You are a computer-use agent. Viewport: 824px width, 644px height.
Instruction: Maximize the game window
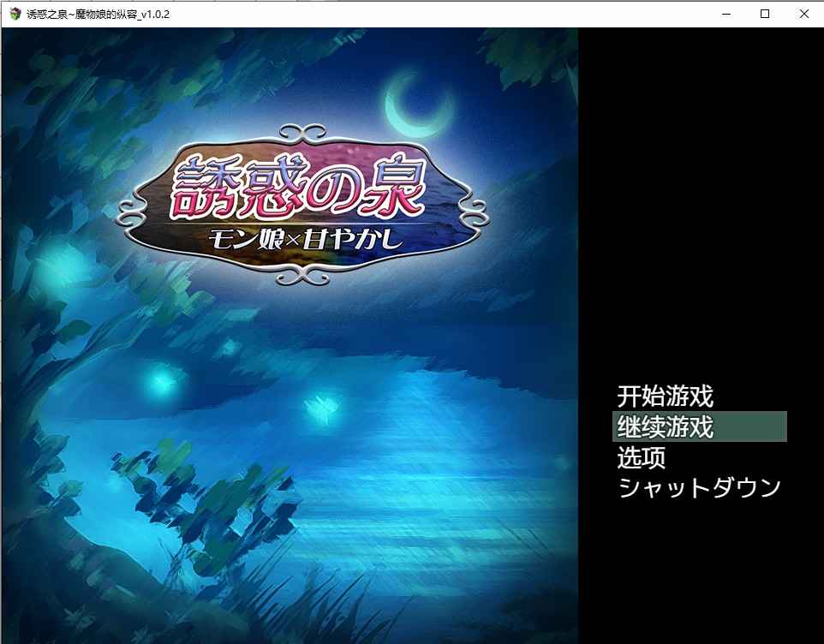(763, 14)
